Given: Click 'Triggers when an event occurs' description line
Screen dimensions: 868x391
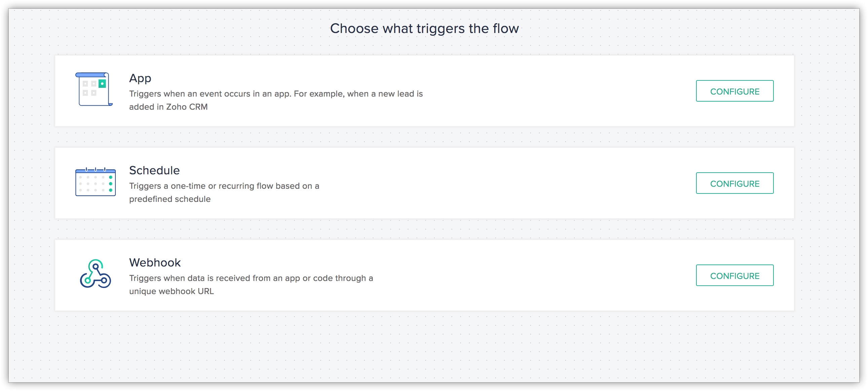Looking at the screenshot, I should tap(276, 94).
